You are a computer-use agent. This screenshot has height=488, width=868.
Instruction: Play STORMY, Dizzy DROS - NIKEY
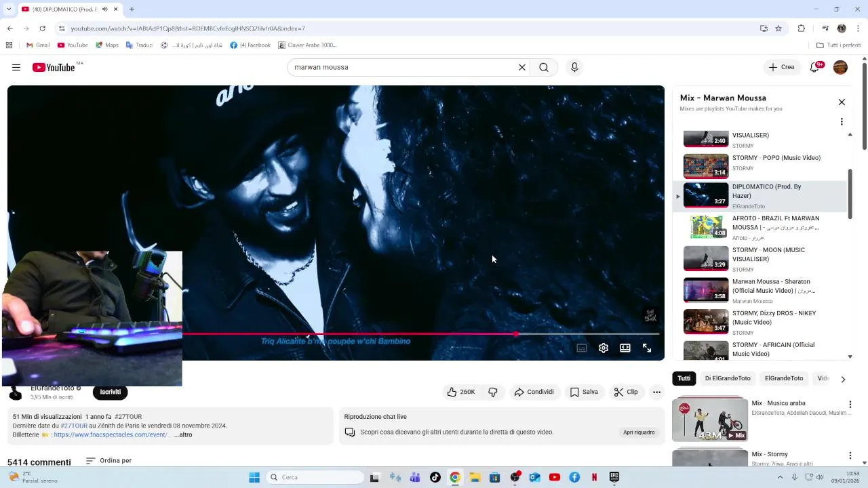[761, 323]
